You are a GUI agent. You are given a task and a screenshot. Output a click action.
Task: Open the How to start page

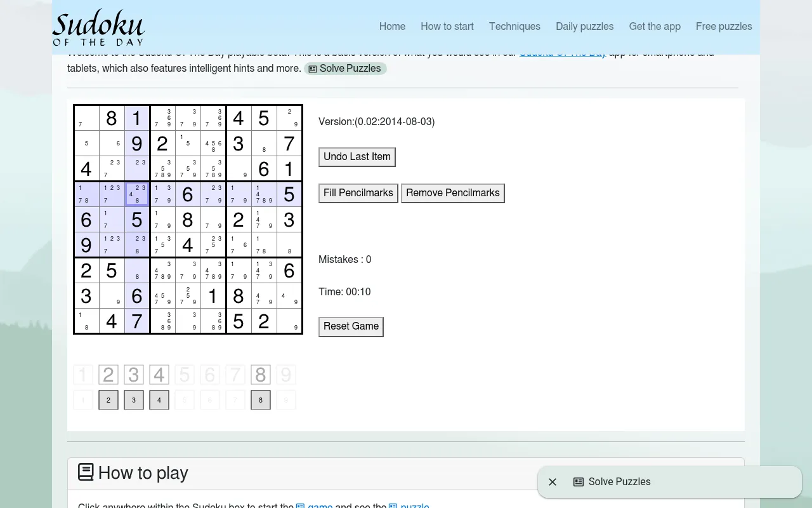pos(447,27)
